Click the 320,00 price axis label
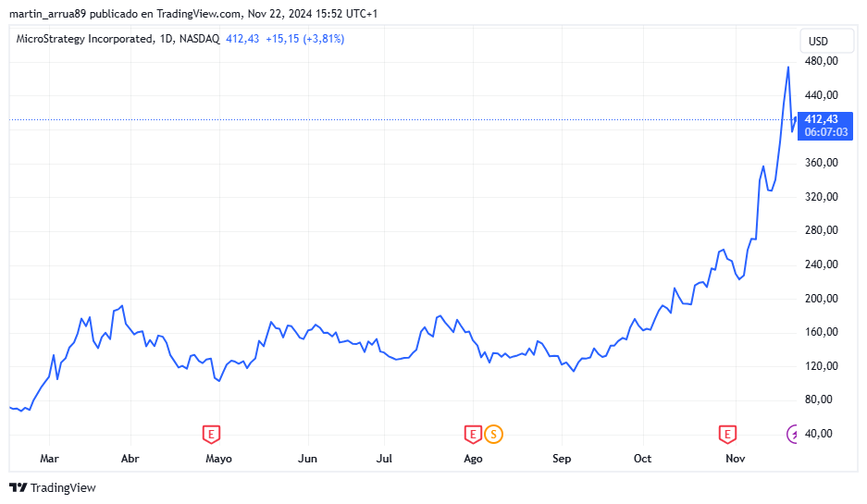The width and height of the screenshot is (867, 504). 821,197
